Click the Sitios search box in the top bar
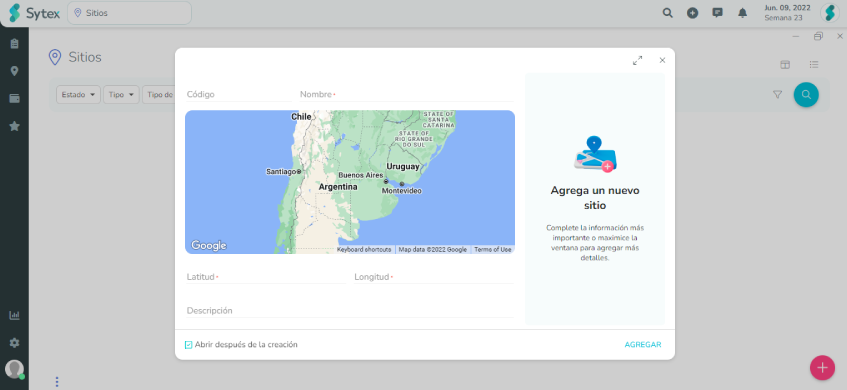 pos(129,13)
